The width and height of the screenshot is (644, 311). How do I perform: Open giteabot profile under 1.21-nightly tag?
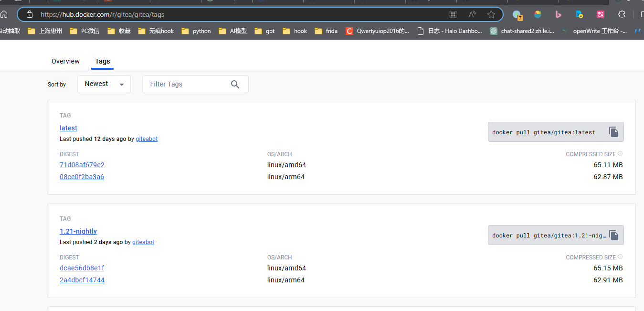tap(143, 242)
